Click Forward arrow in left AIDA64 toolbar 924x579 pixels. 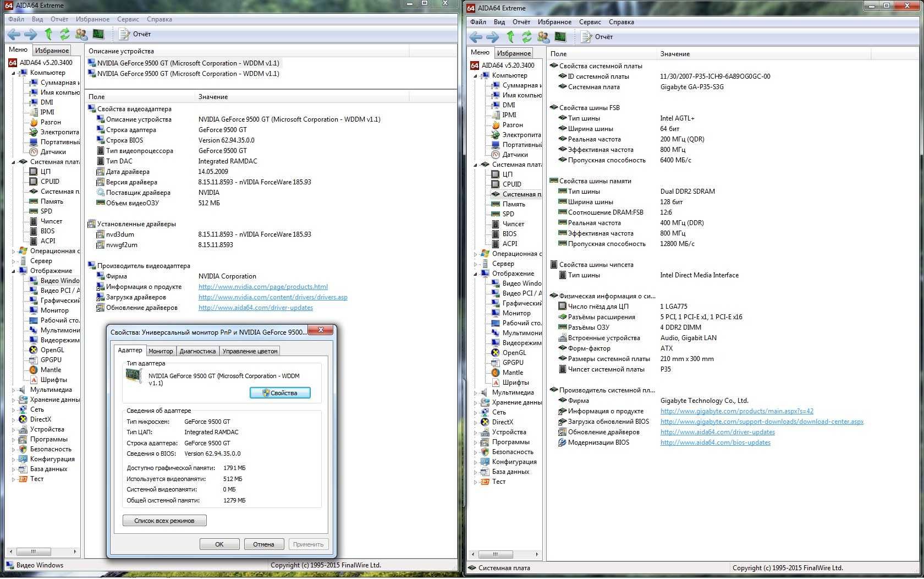[x=31, y=34]
